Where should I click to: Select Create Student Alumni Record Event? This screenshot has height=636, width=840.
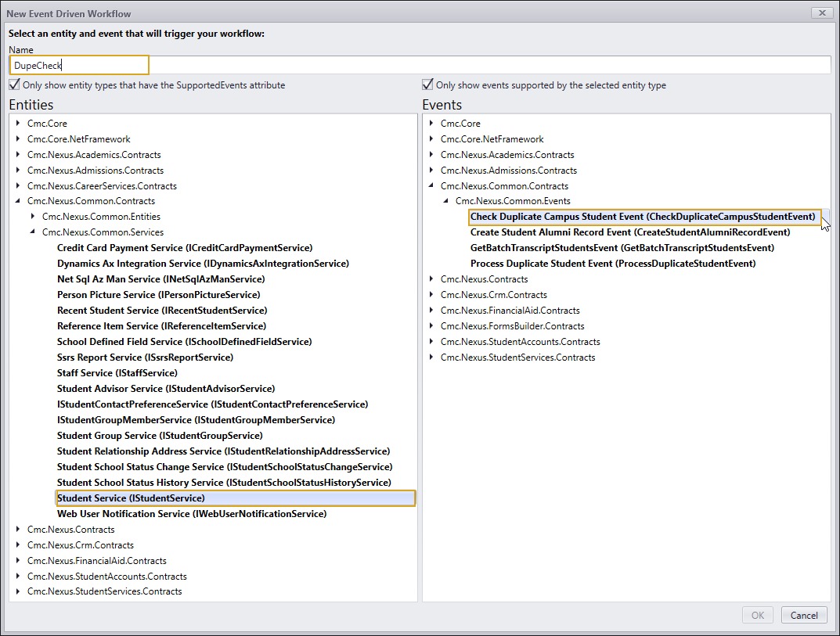point(629,232)
